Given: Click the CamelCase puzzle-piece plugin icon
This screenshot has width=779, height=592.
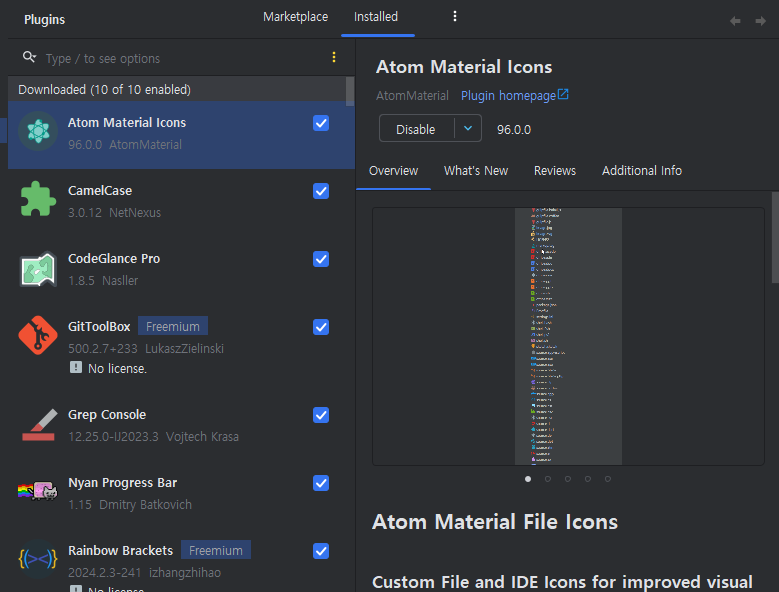Looking at the screenshot, I should click(x=38, y=199).
